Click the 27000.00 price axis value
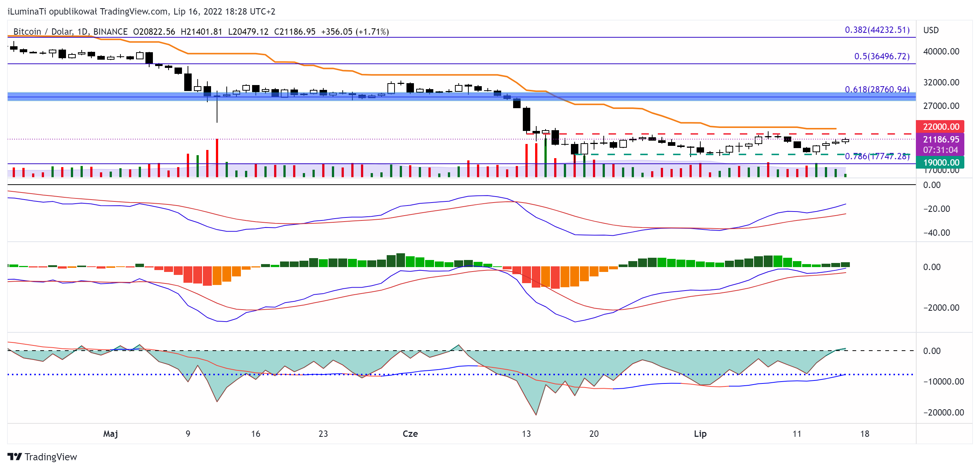The width and height of the screenshot is (980, 470). [x=941, y=106]
